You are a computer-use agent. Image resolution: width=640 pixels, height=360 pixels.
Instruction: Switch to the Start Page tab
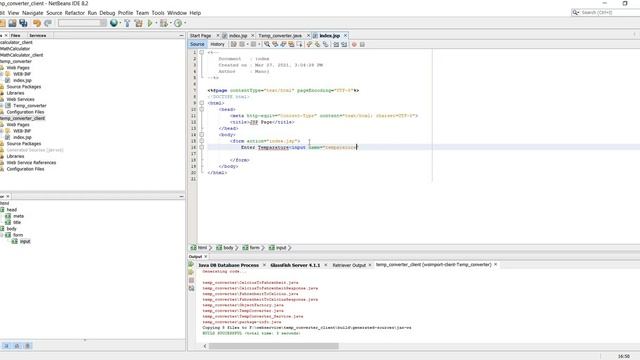click(200, 36)
